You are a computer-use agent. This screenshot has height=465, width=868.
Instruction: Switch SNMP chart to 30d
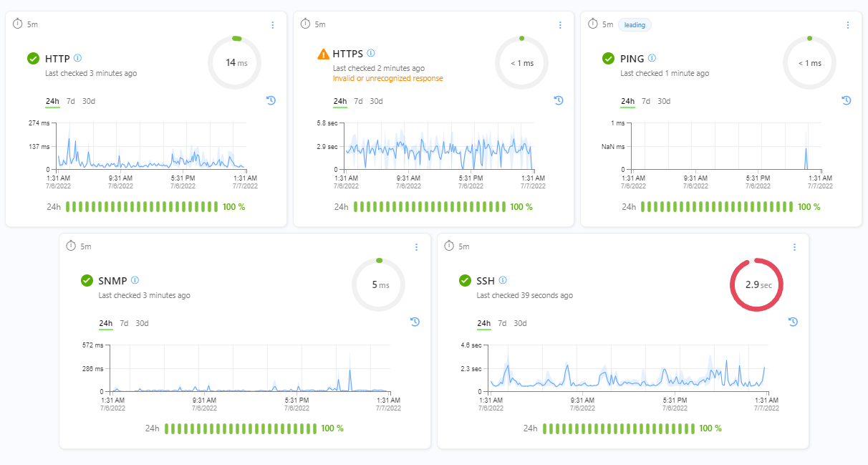tap(143, 323)
